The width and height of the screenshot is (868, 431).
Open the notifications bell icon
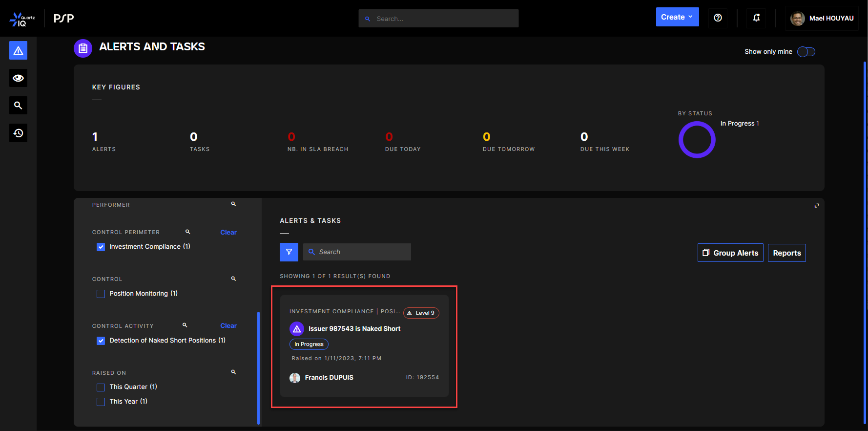click(x=756, y=18)
